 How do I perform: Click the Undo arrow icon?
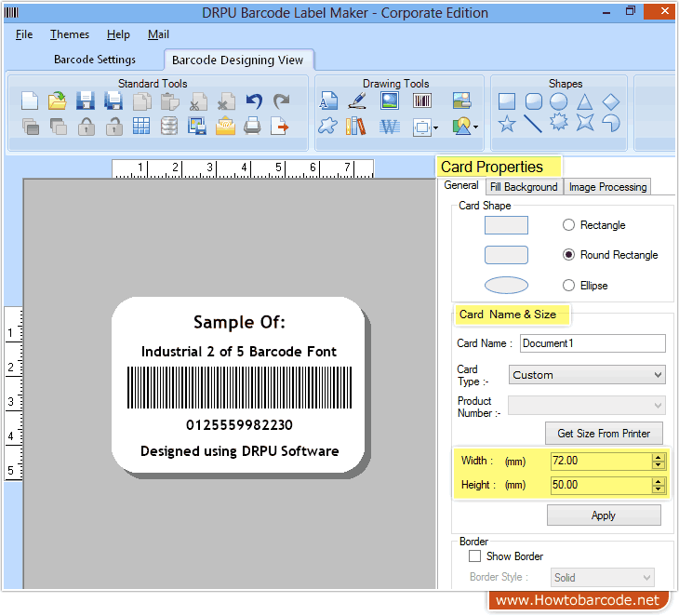pyautogui.click(x=254, y=101)
